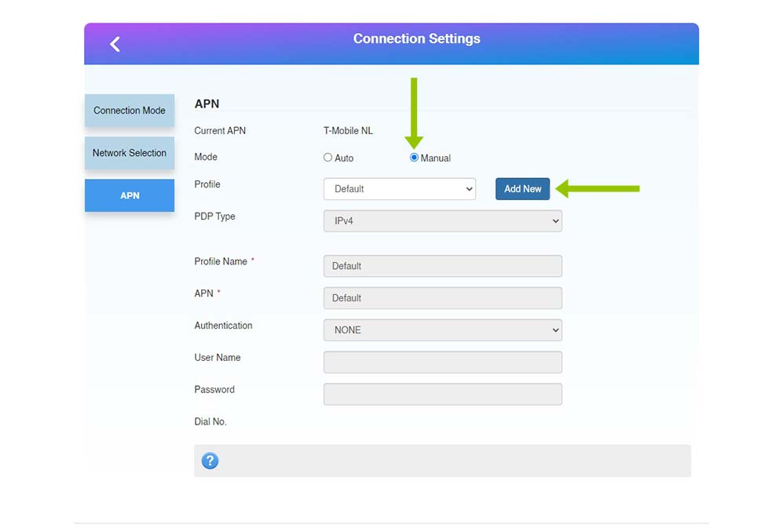Click the APN section heading
Screen dimensions: 768x532
[x=207, y=104]
